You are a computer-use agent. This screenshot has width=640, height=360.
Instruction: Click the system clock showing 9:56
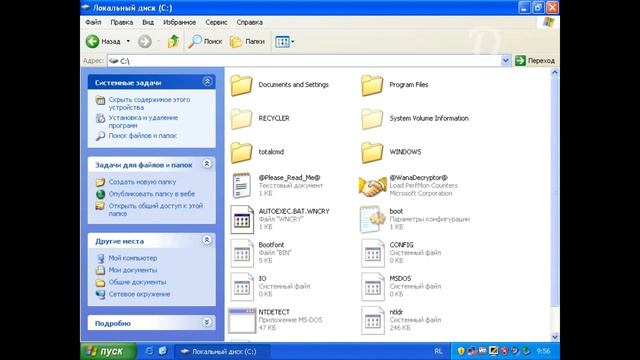(544, 351)
